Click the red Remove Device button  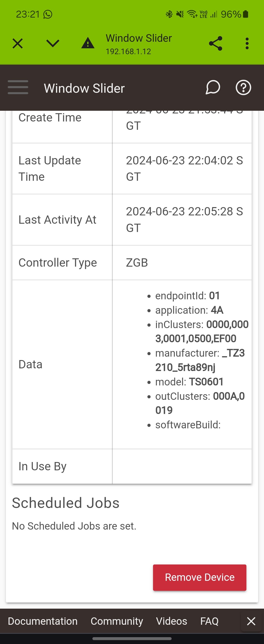[x=200, y=577]
